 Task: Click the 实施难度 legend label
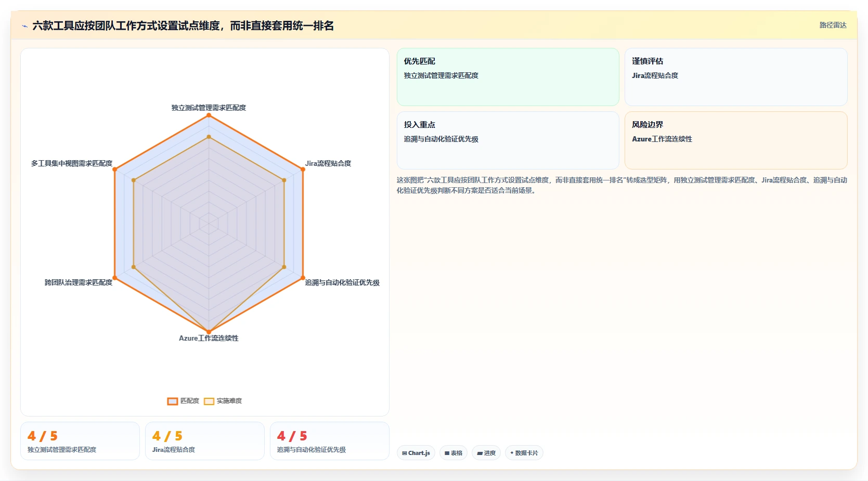pyautogui.click(x=229, y=401)
